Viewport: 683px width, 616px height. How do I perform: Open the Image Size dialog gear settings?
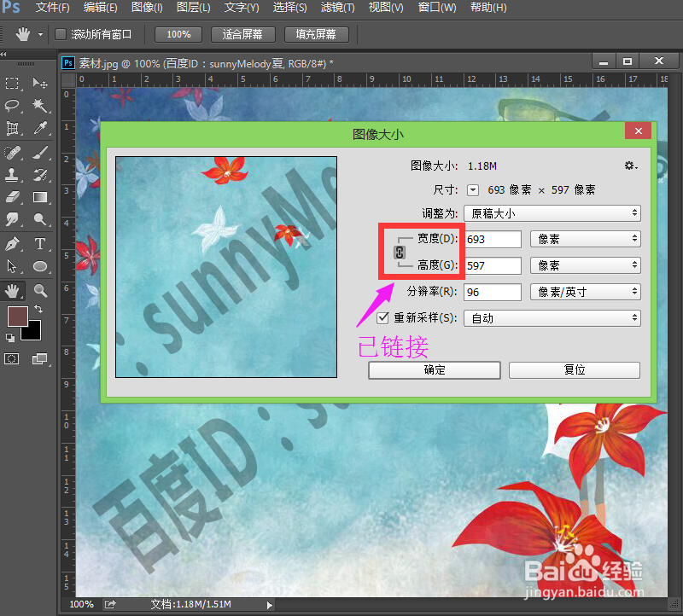click(x=630, y=166)
